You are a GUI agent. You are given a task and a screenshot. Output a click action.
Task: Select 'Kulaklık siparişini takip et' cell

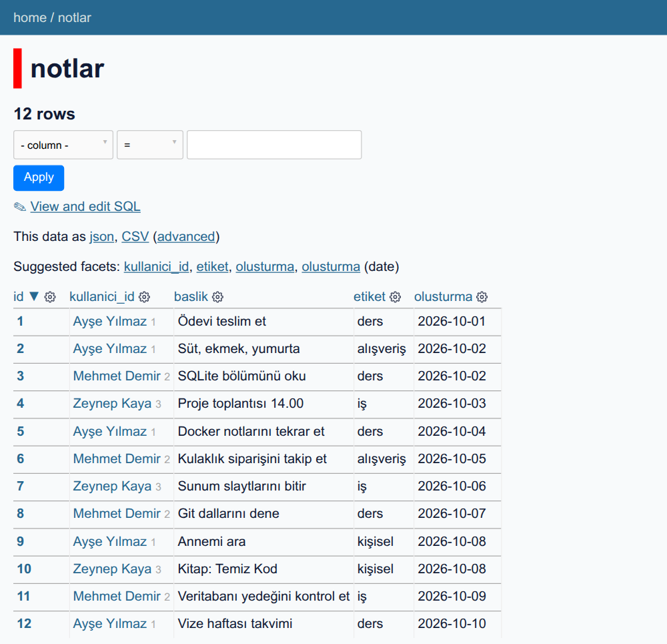click(263, 459)
